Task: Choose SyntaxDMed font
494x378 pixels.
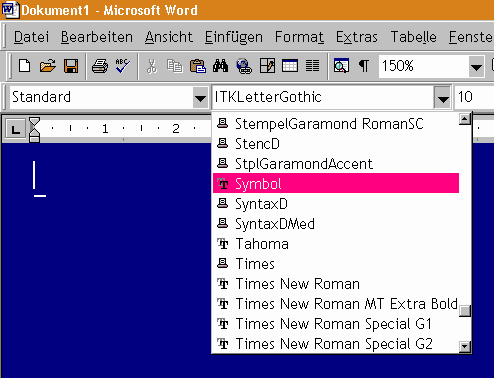Action: pyautogui.click(x=336, y=224)
